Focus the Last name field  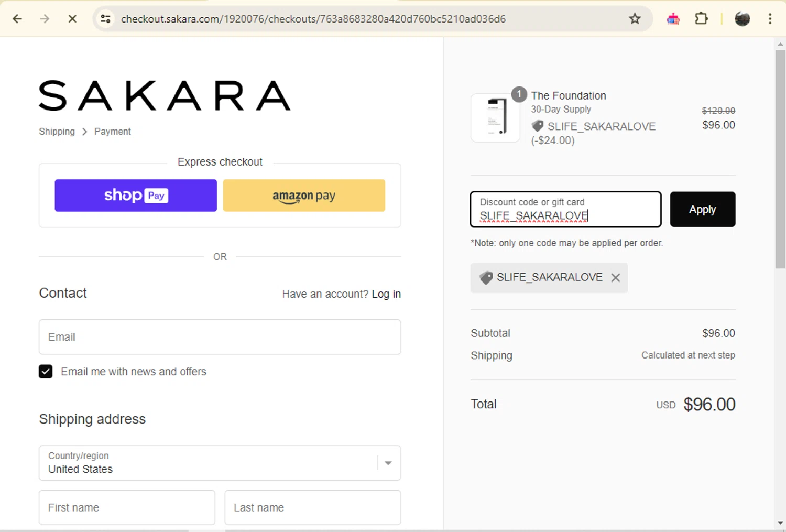(313, 507)
